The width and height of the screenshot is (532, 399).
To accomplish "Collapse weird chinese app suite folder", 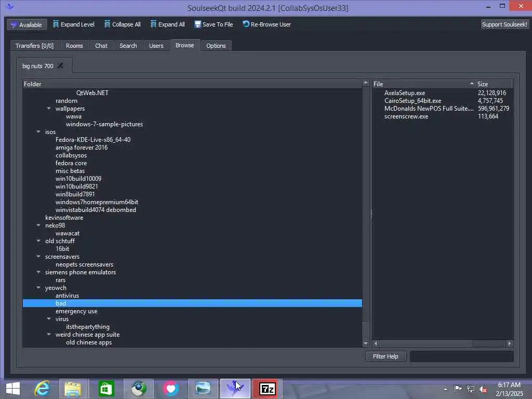I will click(x=49, y=335).
